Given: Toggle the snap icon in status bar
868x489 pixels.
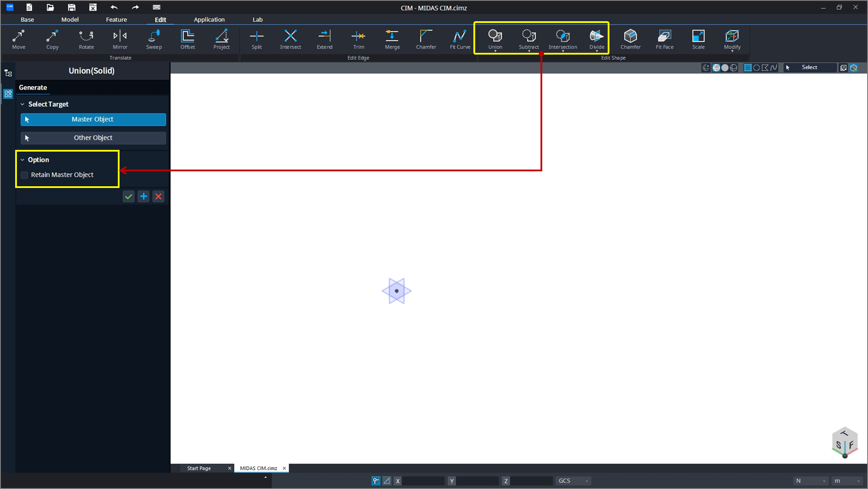Looking at the screenshot, I should (x=376, y=481).
